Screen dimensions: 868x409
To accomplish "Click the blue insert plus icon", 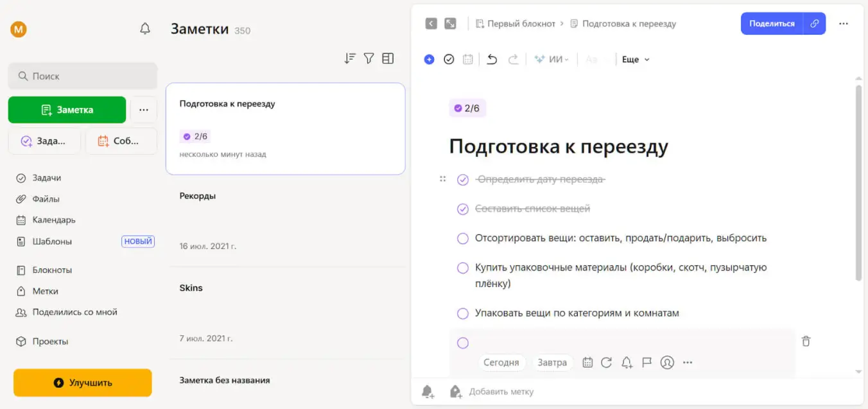I will point(429,59).
